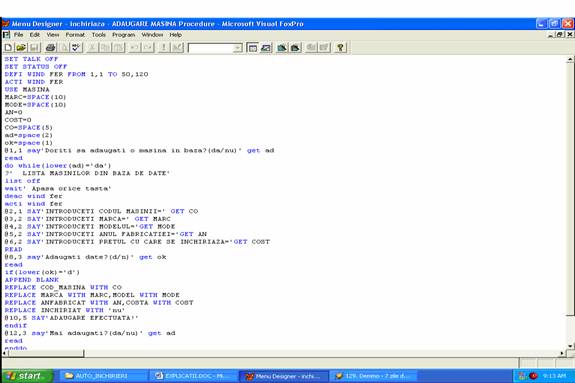This screenshot has width=575, height=383.
Task: Click the Form wizard toolbar icon
Action: (282, 48)
